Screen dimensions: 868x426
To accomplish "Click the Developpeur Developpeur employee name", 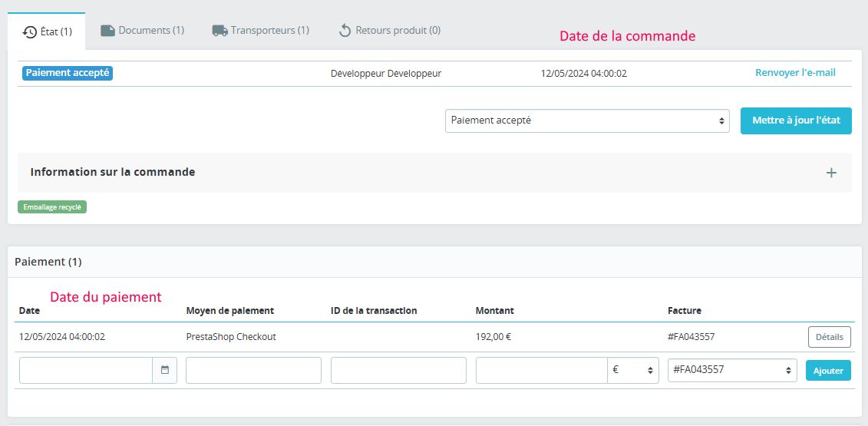I will (x=386, y=74).
